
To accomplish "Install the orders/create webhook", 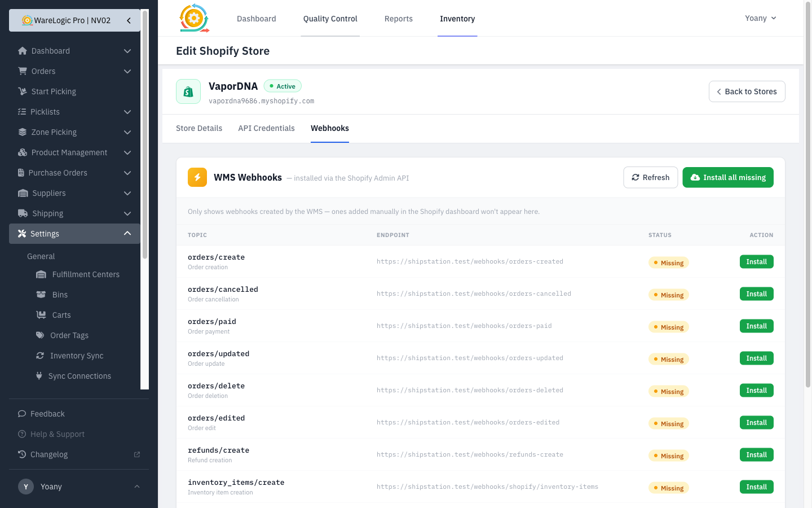I will click(757, 261).
